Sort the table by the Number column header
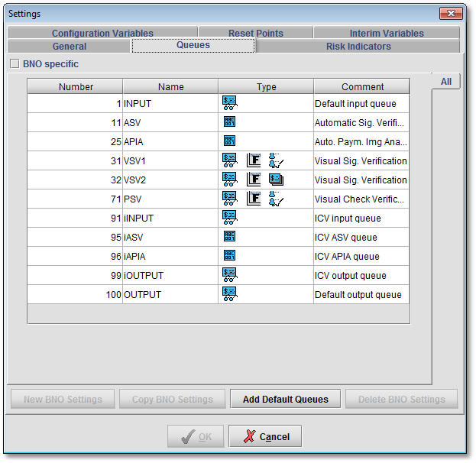Image resolution: width=476 pixels, height=463 pixels. (75, 87)
